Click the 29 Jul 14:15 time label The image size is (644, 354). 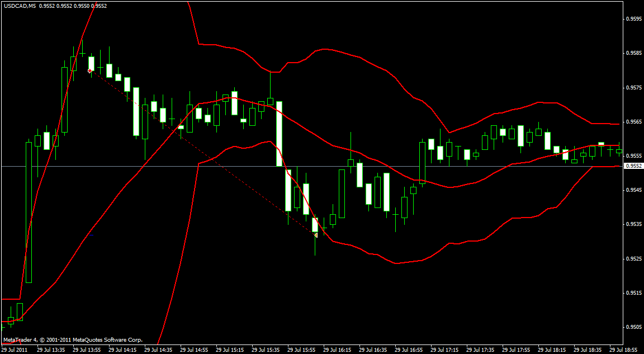pos(123,350)
